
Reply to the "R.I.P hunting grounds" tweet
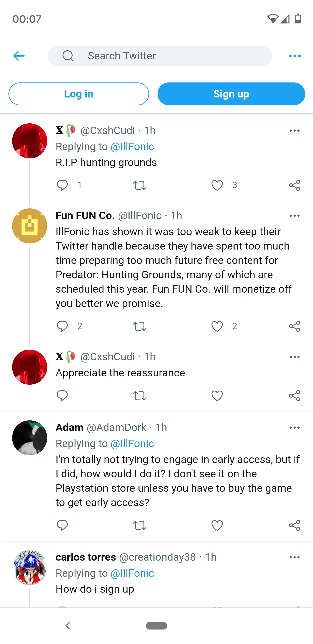click(62, 185)
